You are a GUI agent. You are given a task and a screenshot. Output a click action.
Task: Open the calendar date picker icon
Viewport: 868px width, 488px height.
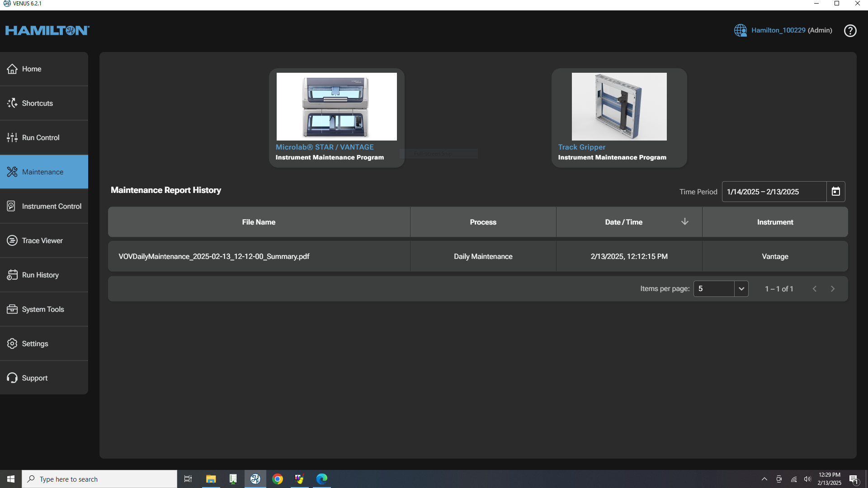click(835, 192)
